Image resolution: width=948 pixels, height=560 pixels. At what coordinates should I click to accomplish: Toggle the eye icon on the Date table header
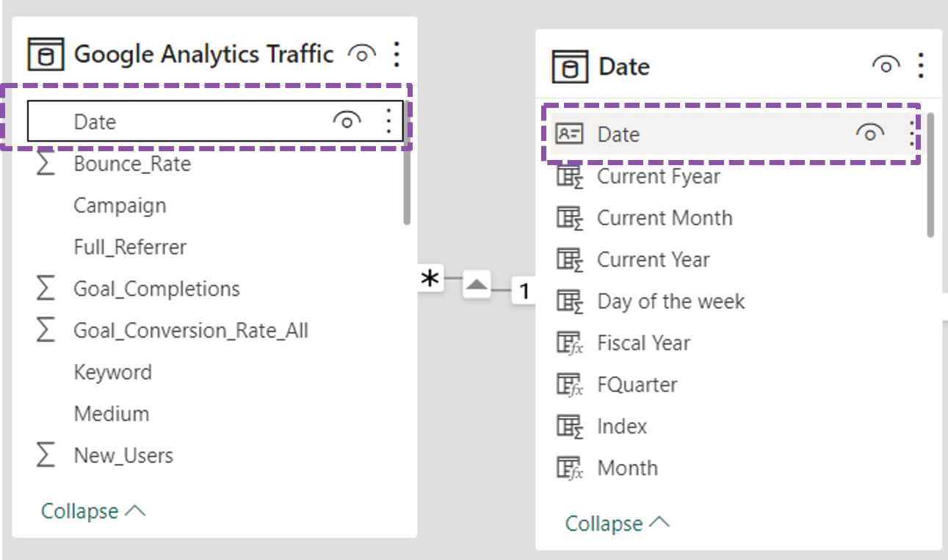point(885,65)
